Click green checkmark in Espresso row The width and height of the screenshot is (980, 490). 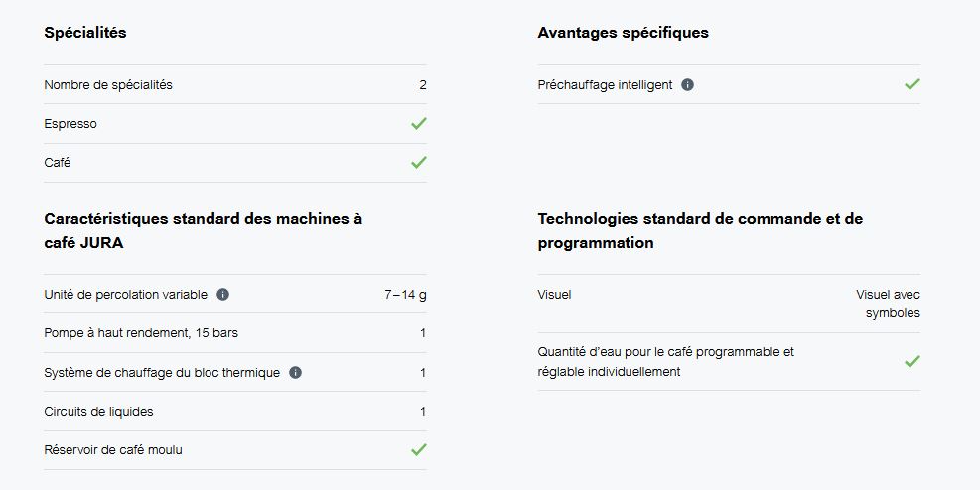(419, 124)
